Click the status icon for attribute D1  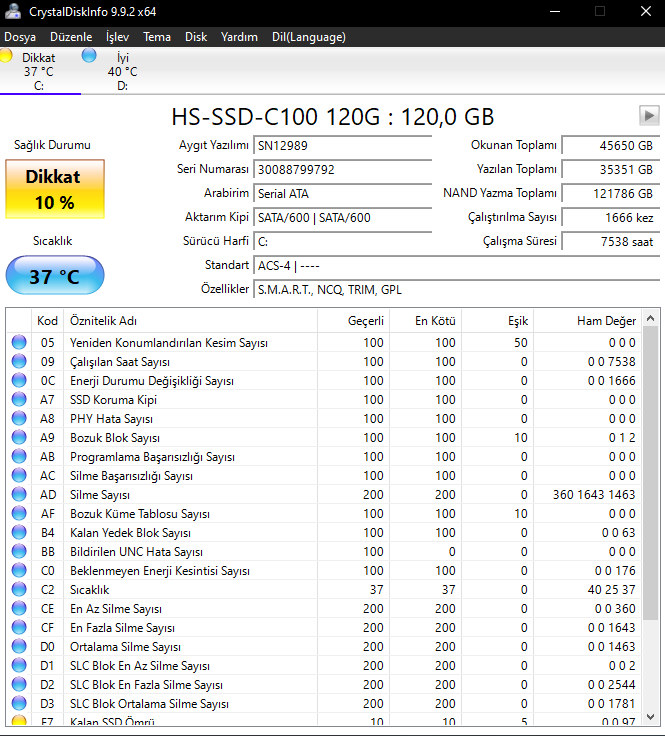click(19, 666)
